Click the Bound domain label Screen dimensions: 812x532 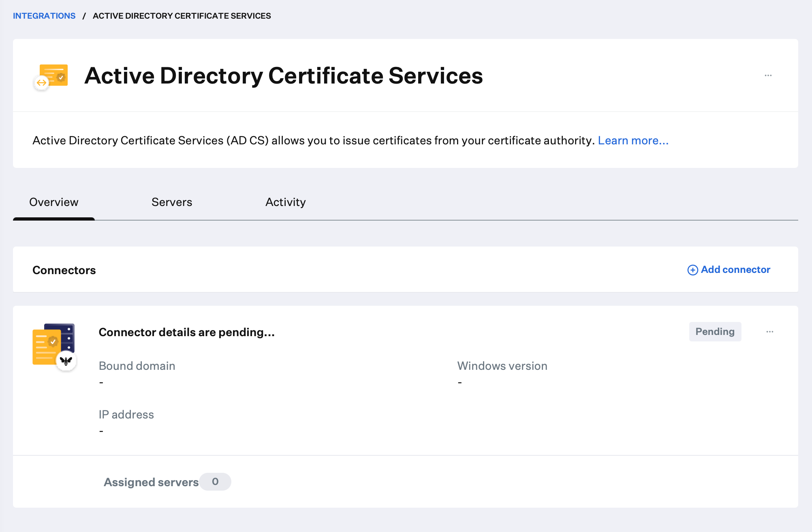137,366
